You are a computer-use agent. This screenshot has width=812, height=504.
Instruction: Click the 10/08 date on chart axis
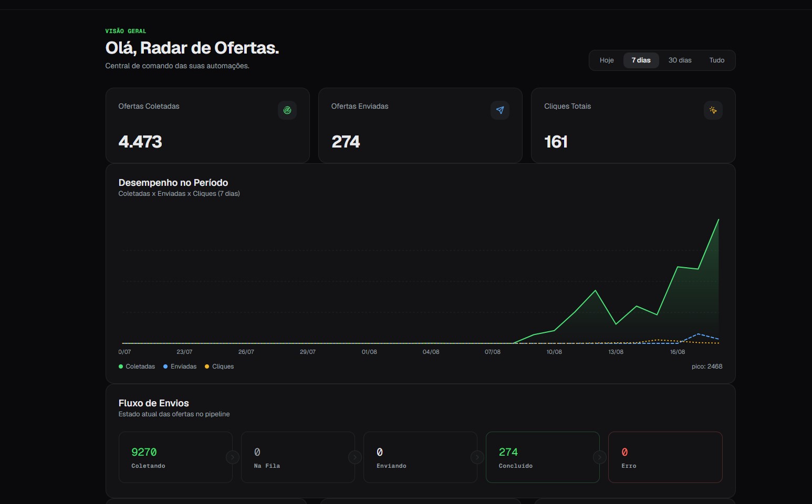pos(554,352)
